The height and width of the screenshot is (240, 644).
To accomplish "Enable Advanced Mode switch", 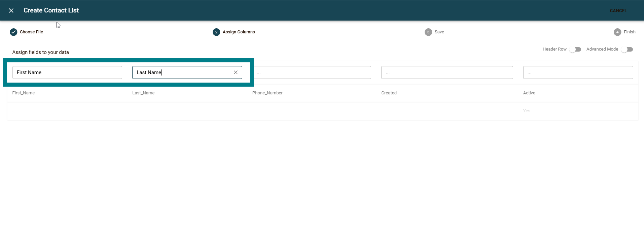I will tap(627, 50).
